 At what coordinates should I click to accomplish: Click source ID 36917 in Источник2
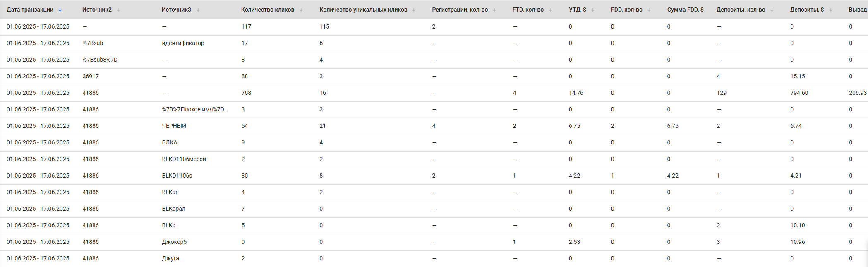(x=91, y=76)
